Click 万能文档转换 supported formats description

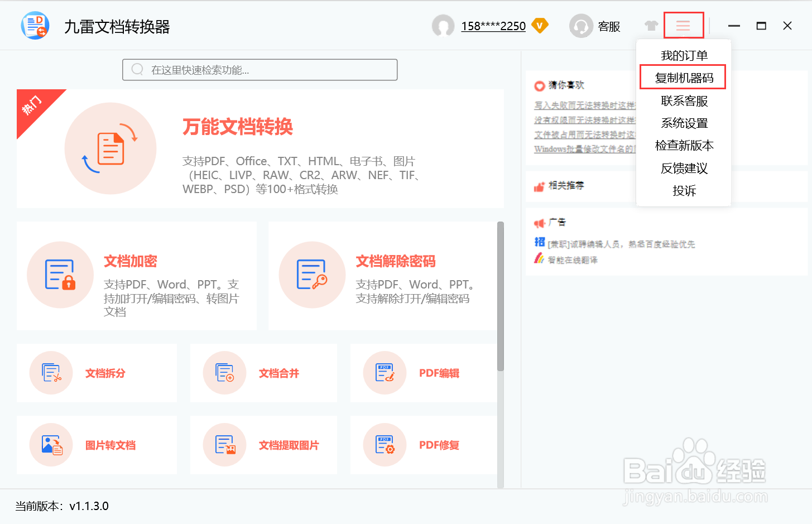[301, 175]
